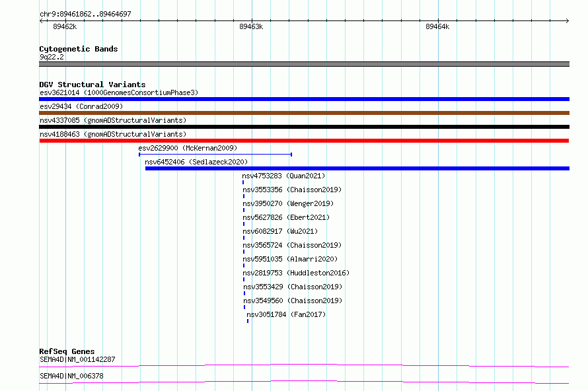Open esv29434 (Conrad2009) label
The width and height of the screenshot is (588, 391).
click(x=81, y=106)
